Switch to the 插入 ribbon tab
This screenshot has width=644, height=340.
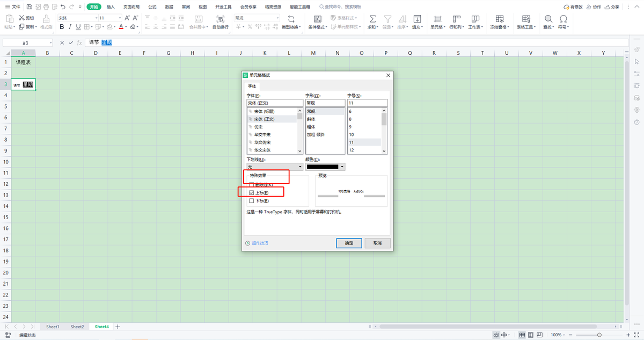(x=111, y=7)
